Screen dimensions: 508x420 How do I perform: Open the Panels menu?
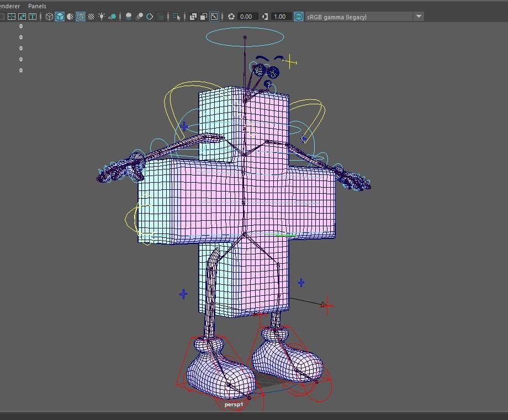pos(37,6)
